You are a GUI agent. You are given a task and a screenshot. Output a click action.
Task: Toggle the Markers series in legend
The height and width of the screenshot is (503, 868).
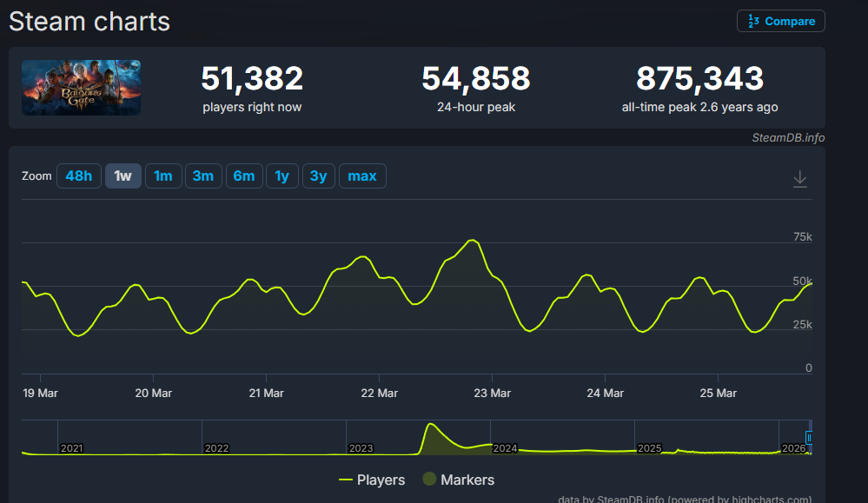pyautogui.click(x=458, y=480)
